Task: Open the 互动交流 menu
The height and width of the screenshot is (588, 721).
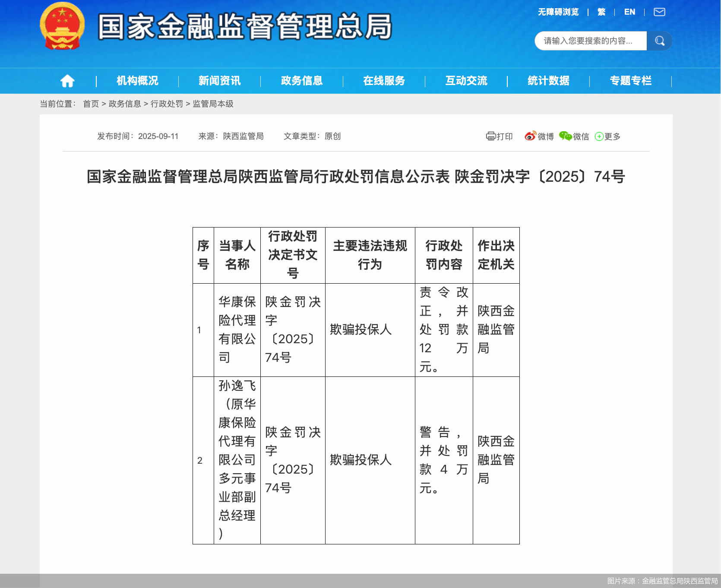Action: click(x=466, y=81)
